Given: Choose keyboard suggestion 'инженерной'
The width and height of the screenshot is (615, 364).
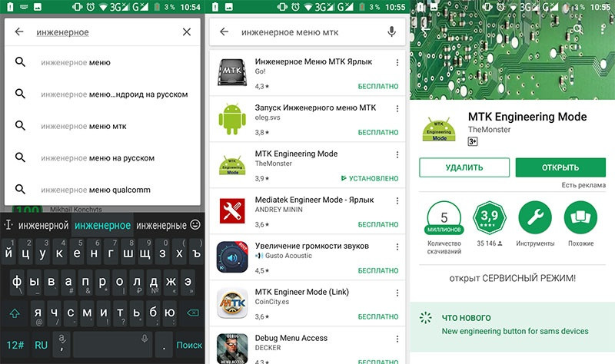Looking at the screenshot, I should (43, 225).
